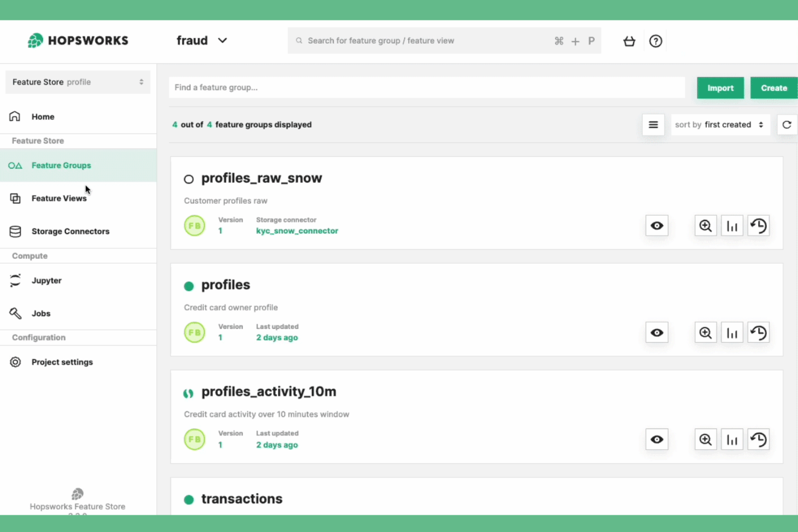This screenshot has height=532, width=798.
Task: Click the refresh icon
Action: coord(787,125)
